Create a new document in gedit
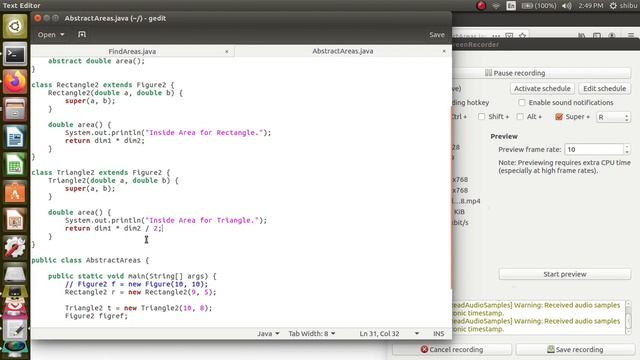640x360 pixels. [x=82, y=35]
